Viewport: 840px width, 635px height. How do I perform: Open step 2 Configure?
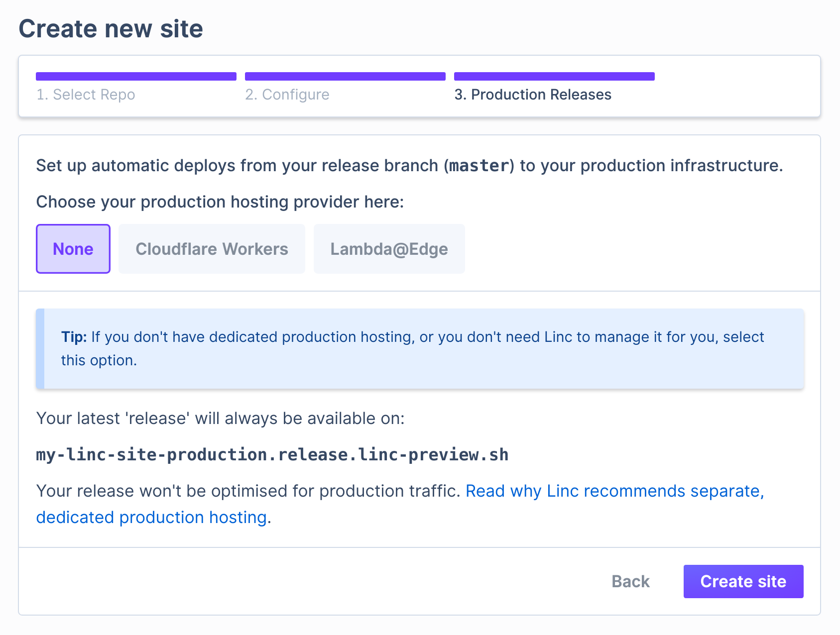pyautogui.click(x=345, y=88)
